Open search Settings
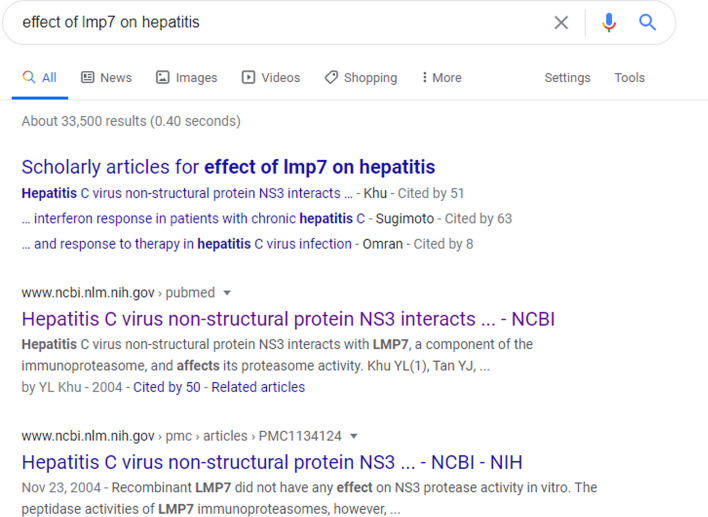The width and height of the screenshot is (708, 517). coord(566,78)
